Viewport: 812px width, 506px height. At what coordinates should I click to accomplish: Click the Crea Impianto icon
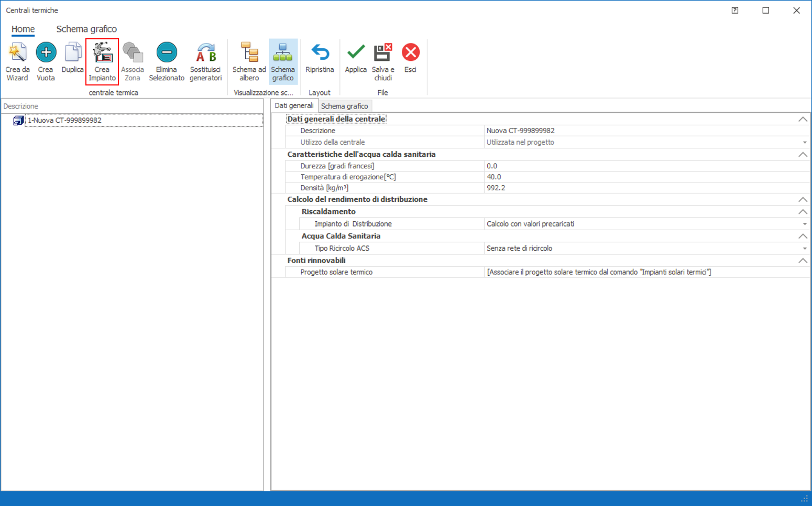coord(102,53)
